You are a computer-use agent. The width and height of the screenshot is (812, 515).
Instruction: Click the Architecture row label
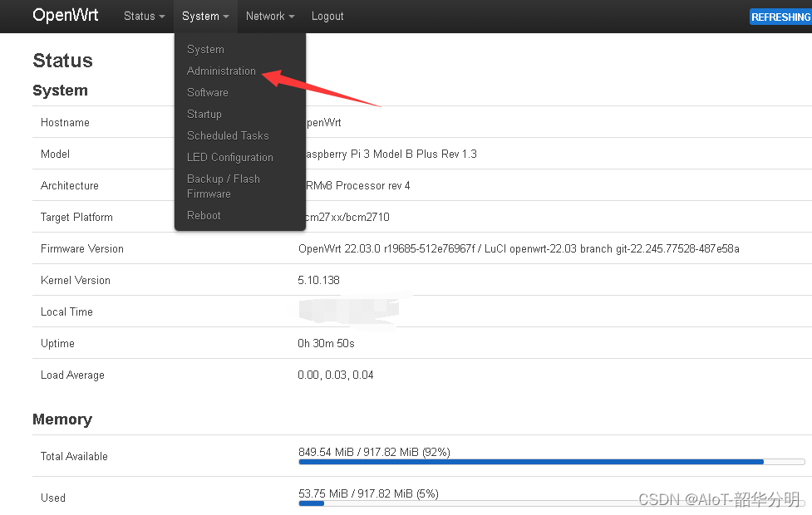(x=69, y=186)
